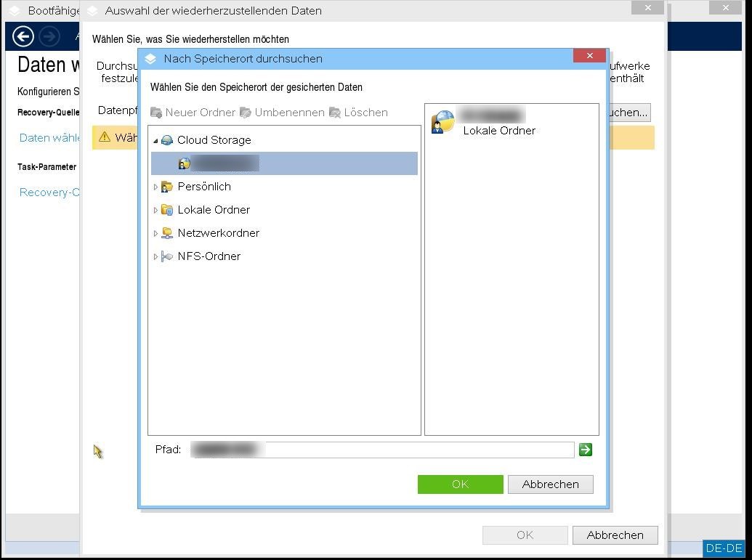Expand the Netzwerkordner tree node
The width and height of the screenshot is (752, 560).
[155, 232]
